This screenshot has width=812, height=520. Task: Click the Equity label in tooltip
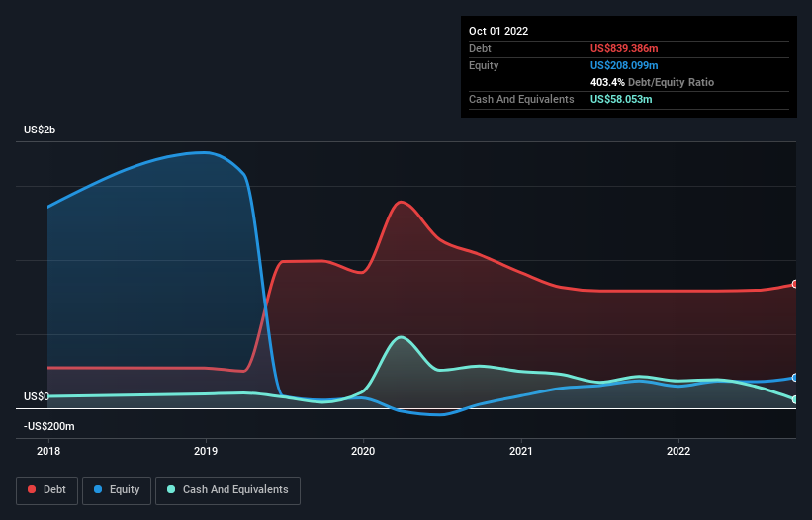click(484, 65)
